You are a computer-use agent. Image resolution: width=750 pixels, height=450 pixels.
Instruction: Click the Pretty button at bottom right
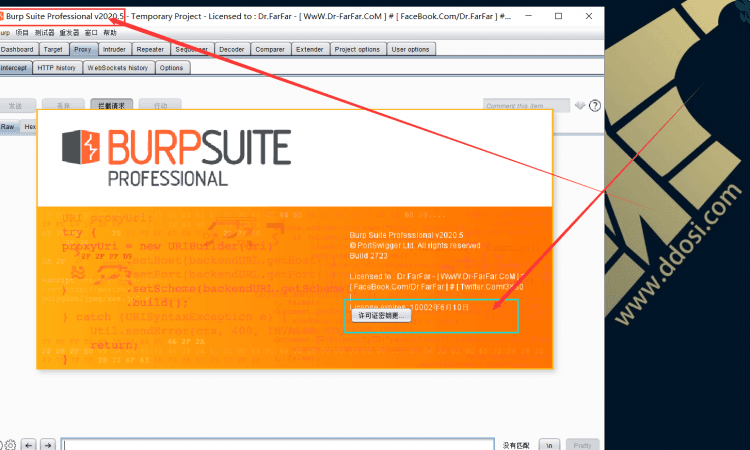[x=583, y=445]
